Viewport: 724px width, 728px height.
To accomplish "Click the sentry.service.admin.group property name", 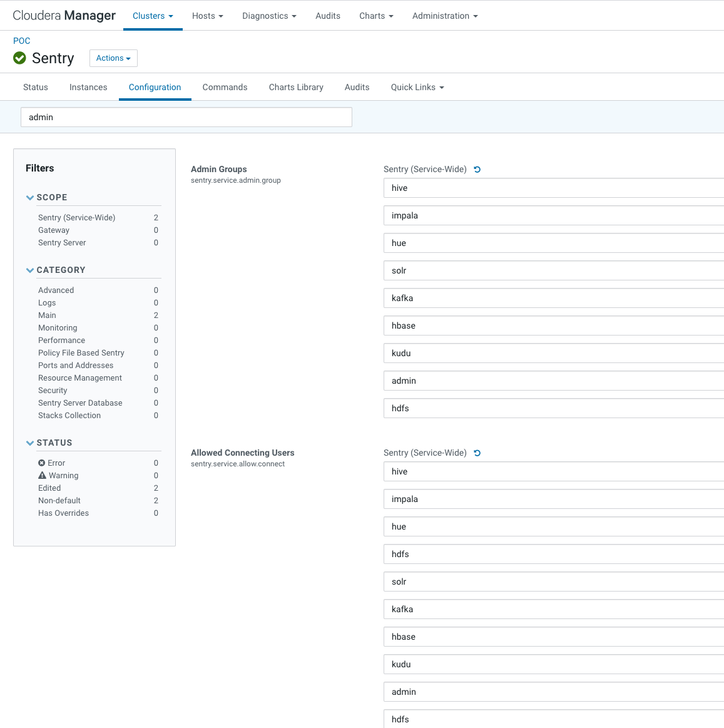I will pos(236,180).
